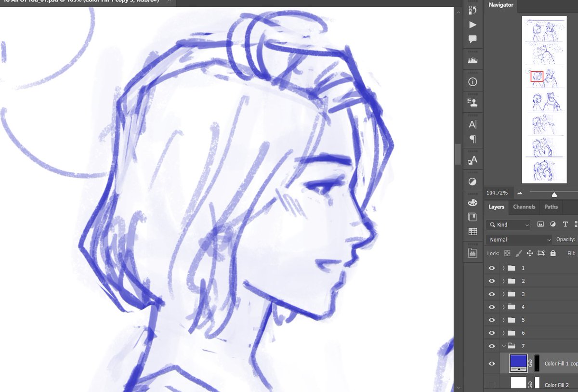Open the Clone Source stamp panel icon
The image size is (578, 392).
point(473,102)
